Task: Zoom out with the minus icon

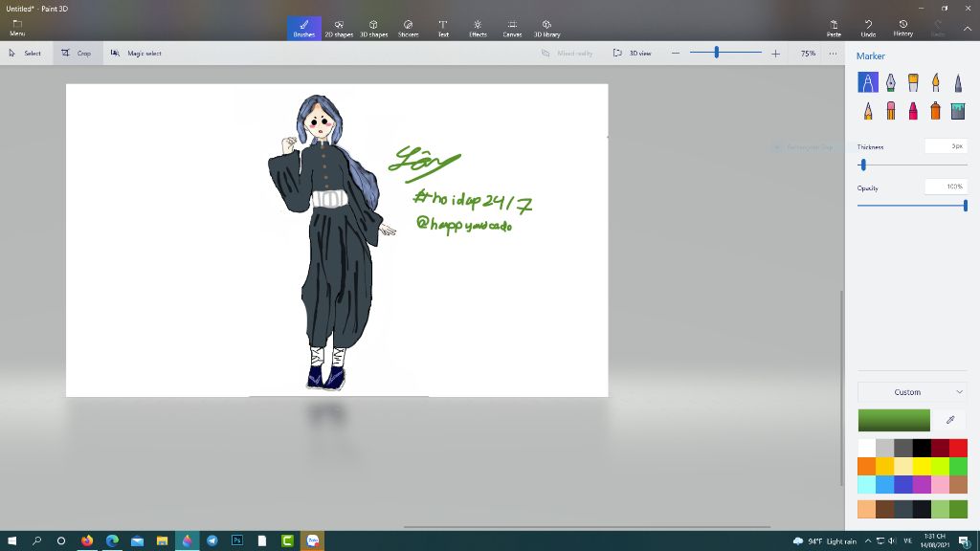Action: pyautogui.click(x=676, y=54)
